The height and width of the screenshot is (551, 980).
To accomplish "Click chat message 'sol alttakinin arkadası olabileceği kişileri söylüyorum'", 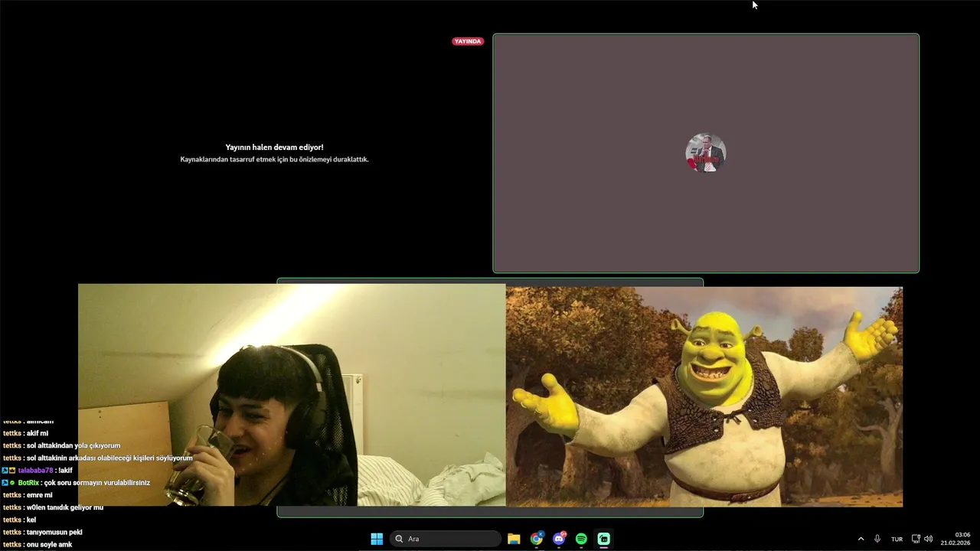I will pyautogui.click(x=109, y=458).
